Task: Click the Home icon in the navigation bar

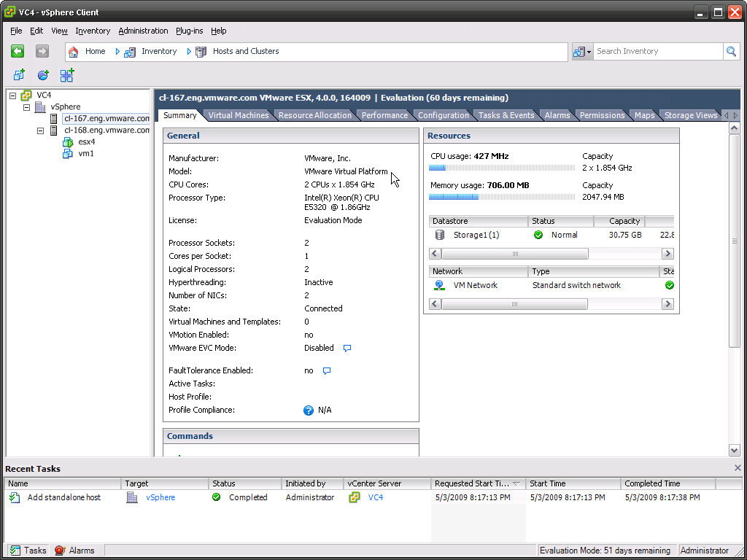Action: [x=74, y=52]
